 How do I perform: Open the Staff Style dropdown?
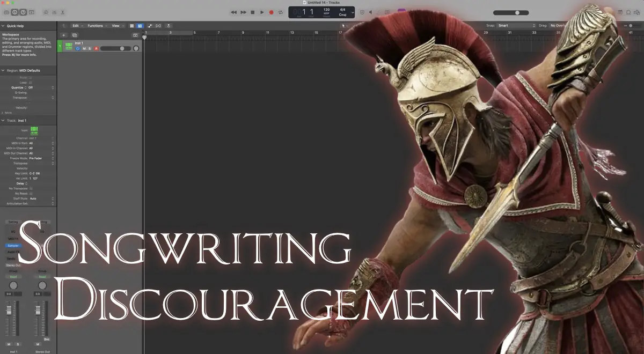pyautogui.click(x=41, y=198)
